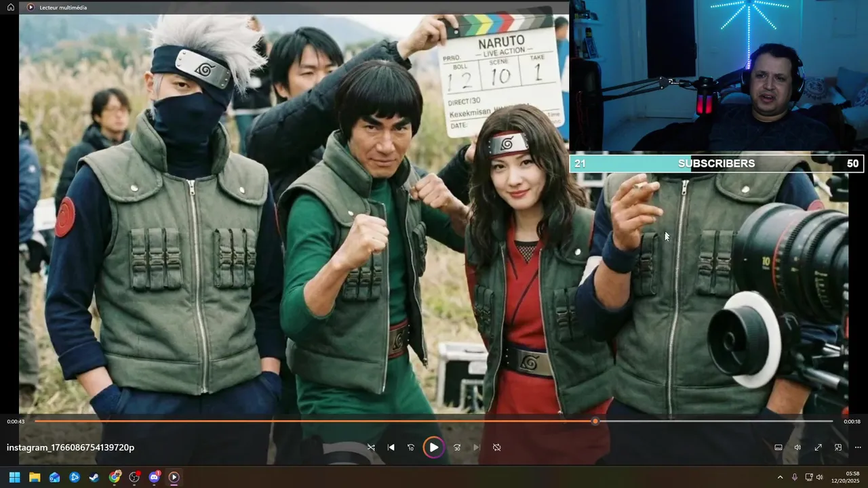Go to the next track

click(476, 447)
